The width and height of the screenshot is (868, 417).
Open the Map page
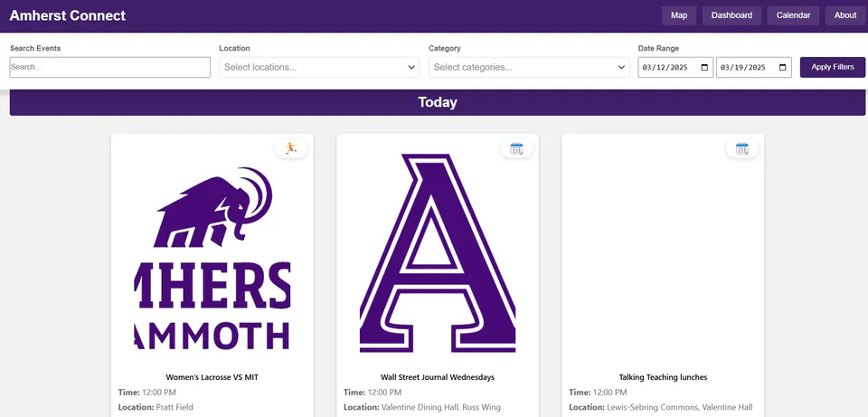pyautogui.click(x=679, y=15)
